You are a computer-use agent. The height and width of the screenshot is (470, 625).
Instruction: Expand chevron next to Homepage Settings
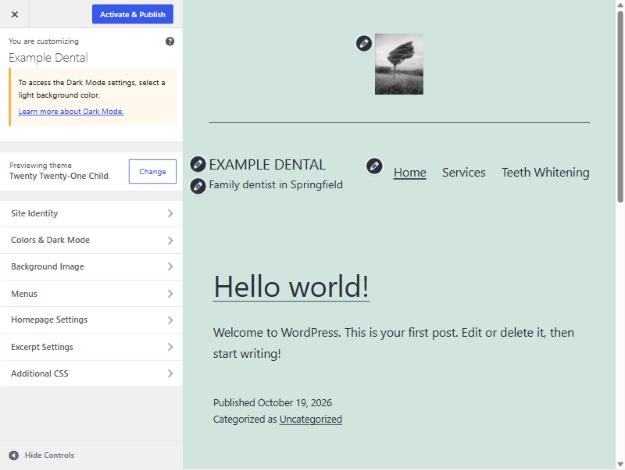tap(170, 320)
